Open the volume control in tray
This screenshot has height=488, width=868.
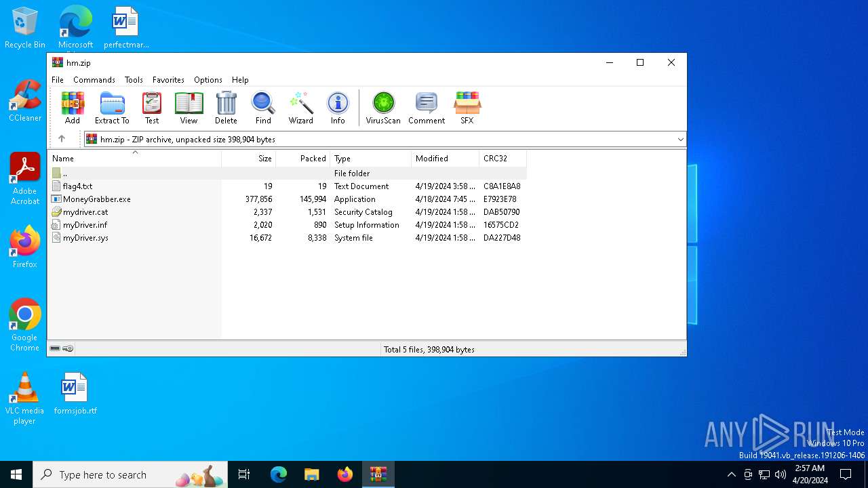(x=781, y=474)
